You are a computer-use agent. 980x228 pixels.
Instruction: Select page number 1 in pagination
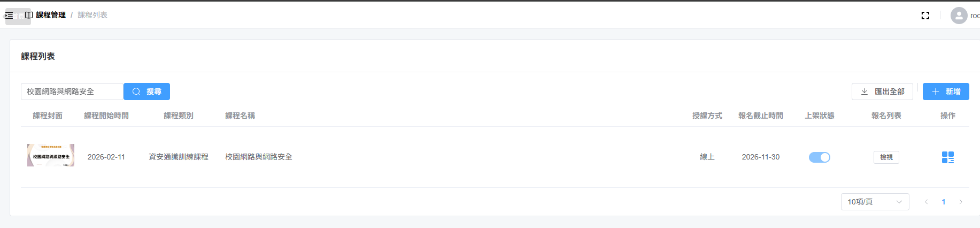coord(944,202)
